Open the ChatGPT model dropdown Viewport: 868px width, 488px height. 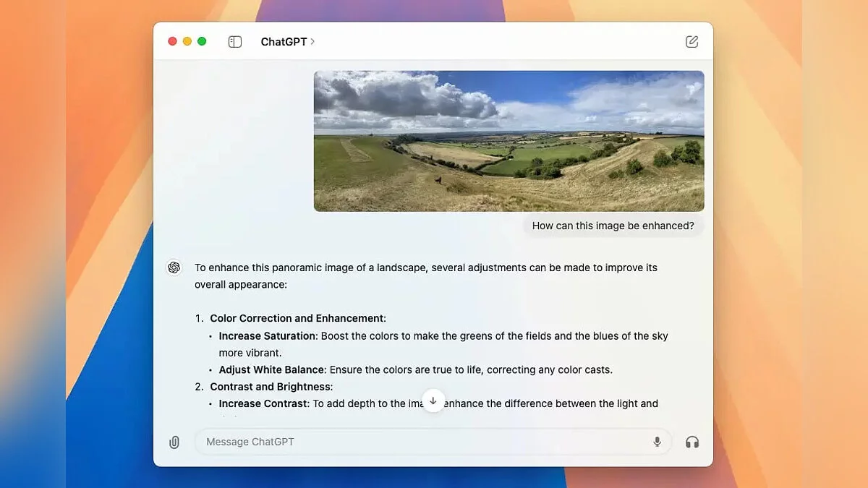pos(288,42)
